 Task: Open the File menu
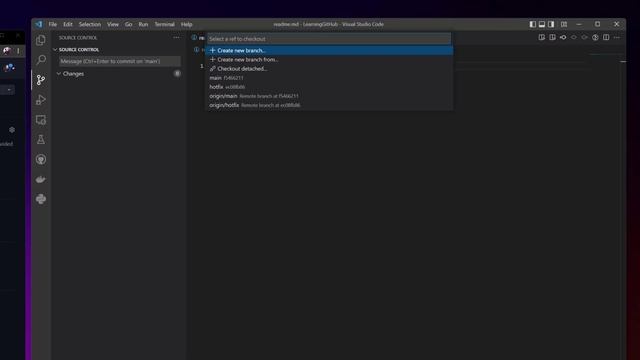[x=53, y=24]
